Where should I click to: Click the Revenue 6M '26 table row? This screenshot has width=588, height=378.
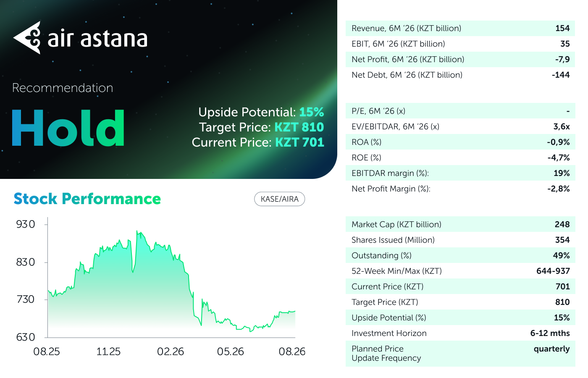click(460, 28)
